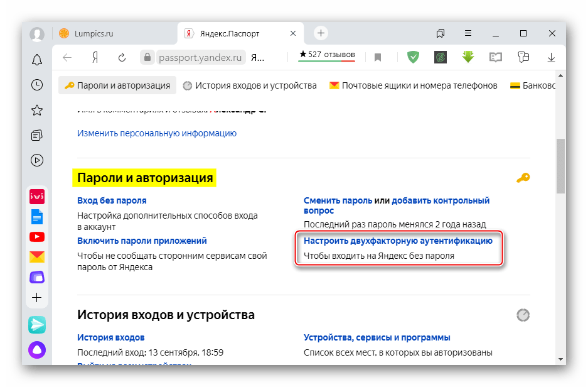Go to Почтовые ящики и номера телефонов

tap(414, 85)
